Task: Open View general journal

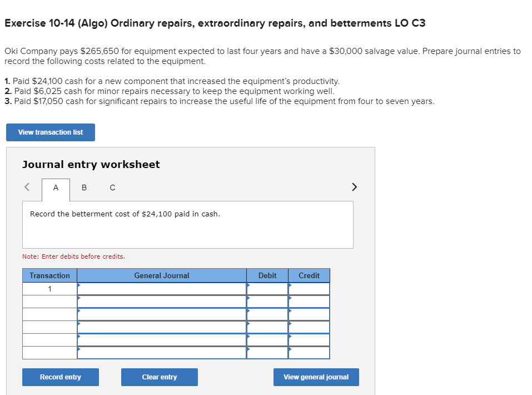Action: (316, 377)
